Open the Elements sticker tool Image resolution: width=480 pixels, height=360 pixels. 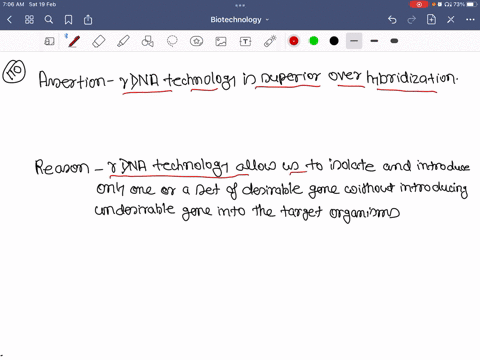196,41
